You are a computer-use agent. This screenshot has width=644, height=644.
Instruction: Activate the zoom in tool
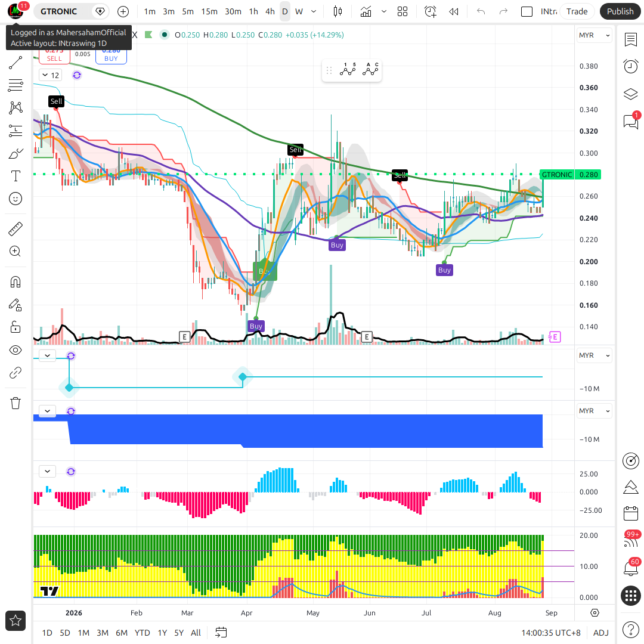(16, 252)
